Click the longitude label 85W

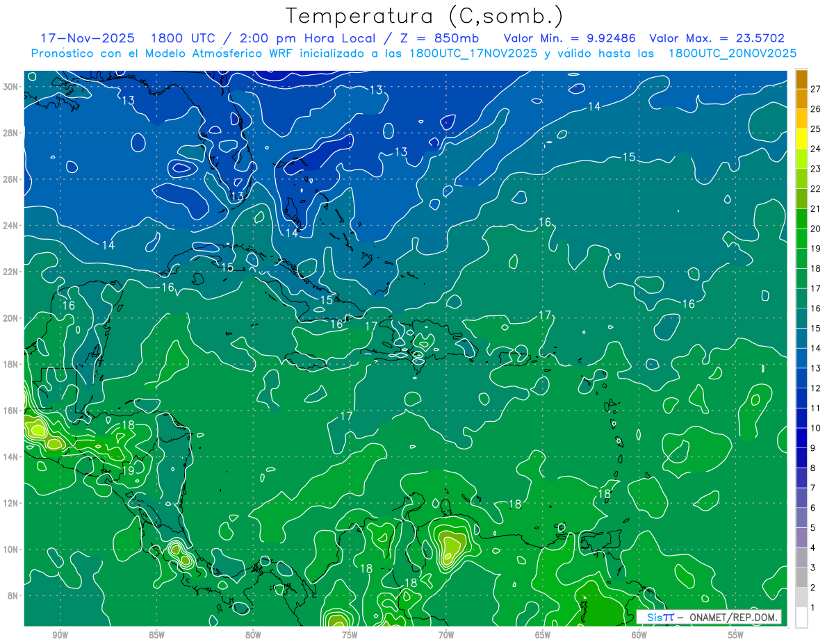coord(156,635)
